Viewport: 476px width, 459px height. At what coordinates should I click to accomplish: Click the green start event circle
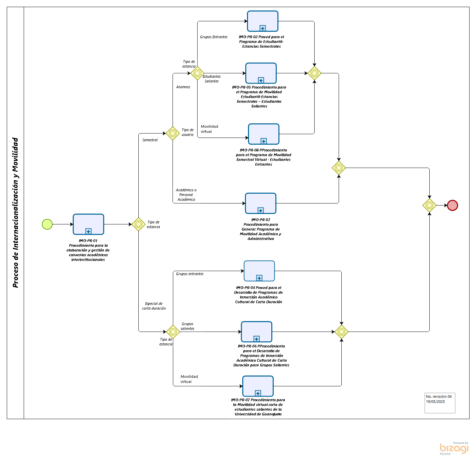tap(47, 224)
